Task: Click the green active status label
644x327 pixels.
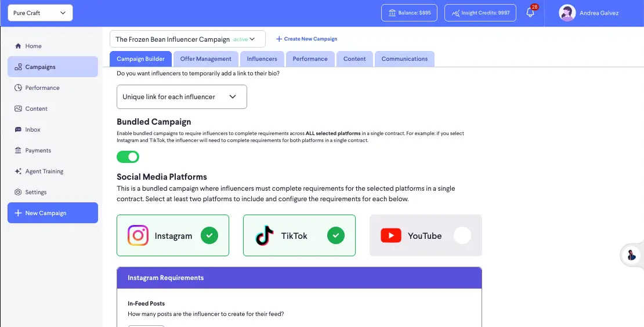Action: point(241,39)
